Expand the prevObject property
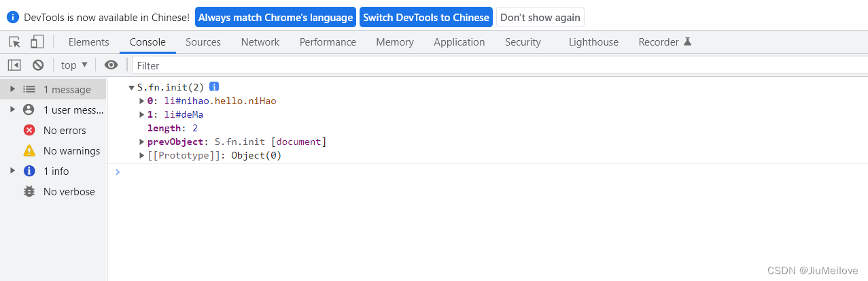Image resolution: width=868 pixels, height=281 pixels. [x=142, y=142]
